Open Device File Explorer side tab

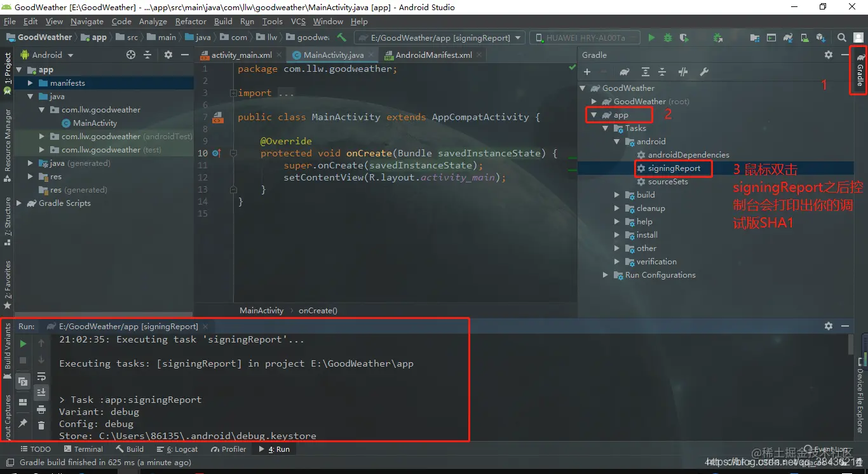(x=860, y=395)
